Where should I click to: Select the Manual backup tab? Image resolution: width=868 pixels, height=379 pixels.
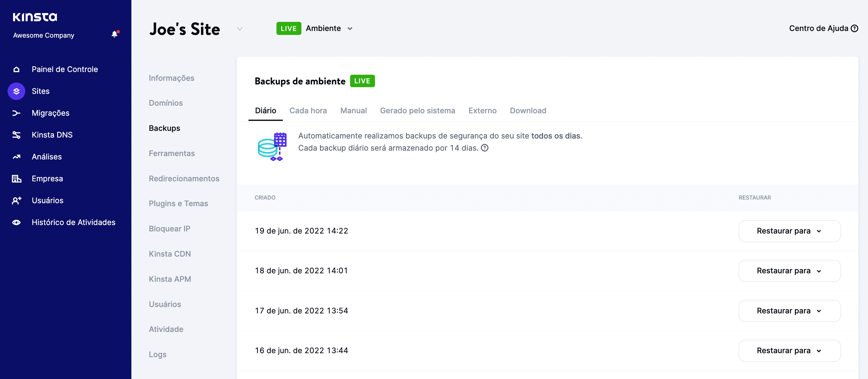click(x=354, y=110)
